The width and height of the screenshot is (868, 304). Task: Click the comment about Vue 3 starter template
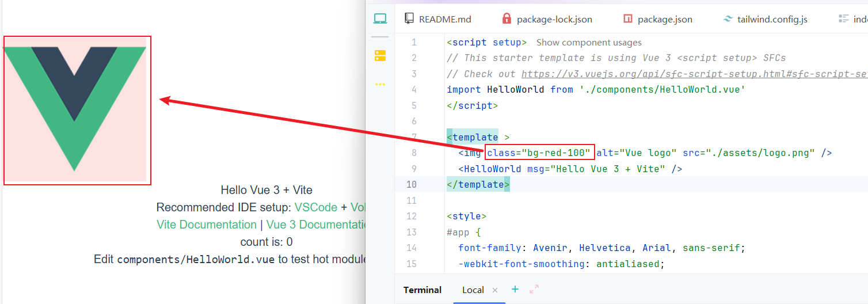pyautogui.click(x=616, y=58)
